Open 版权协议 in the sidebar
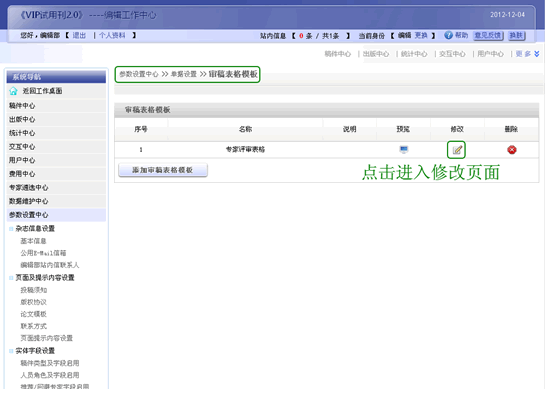The width and height of the screenshot is (545, 394). (x=33, y=302)
